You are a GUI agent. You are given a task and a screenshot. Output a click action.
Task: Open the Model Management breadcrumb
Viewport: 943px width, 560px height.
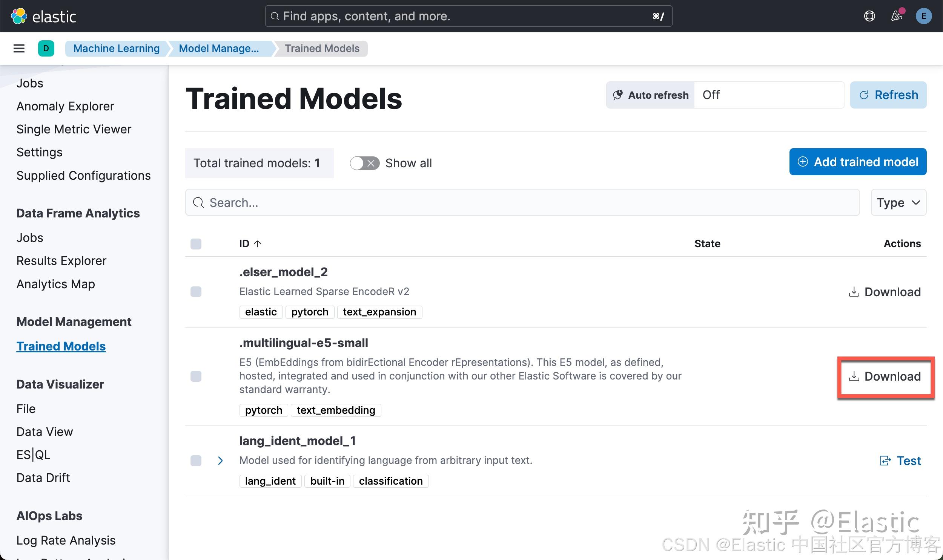(220, 48)
